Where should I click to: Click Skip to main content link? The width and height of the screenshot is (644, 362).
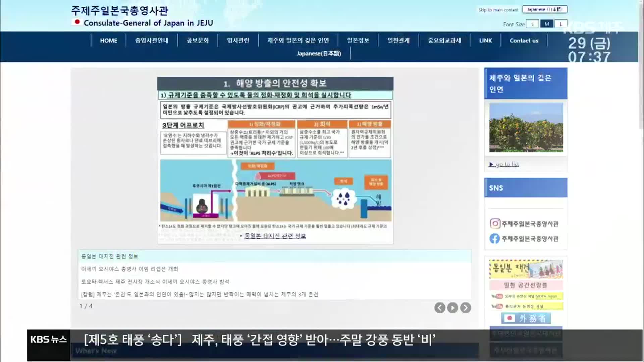(x=498, y=10)
